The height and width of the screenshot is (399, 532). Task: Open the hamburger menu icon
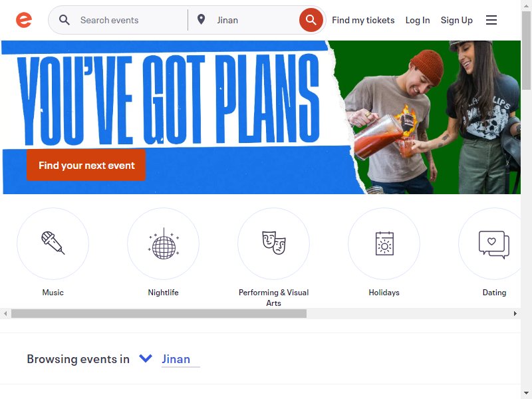491,20
